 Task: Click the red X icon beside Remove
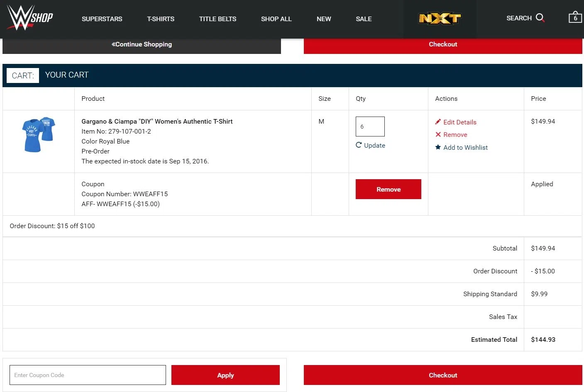[438, 134]
